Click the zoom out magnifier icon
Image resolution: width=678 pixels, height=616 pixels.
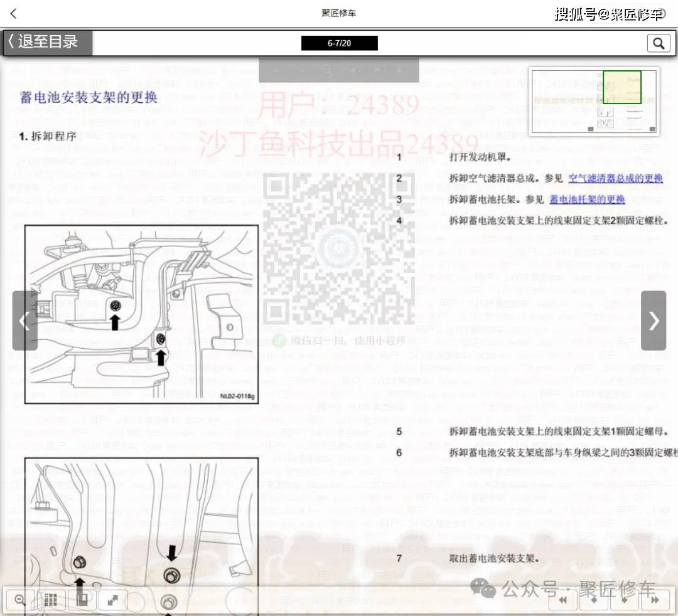[x=20, y=600]
